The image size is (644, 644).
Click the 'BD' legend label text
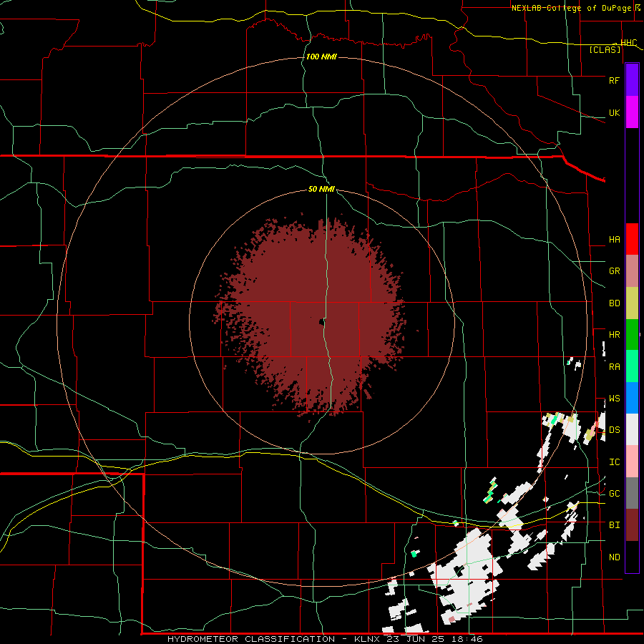[x=614, y=303]
